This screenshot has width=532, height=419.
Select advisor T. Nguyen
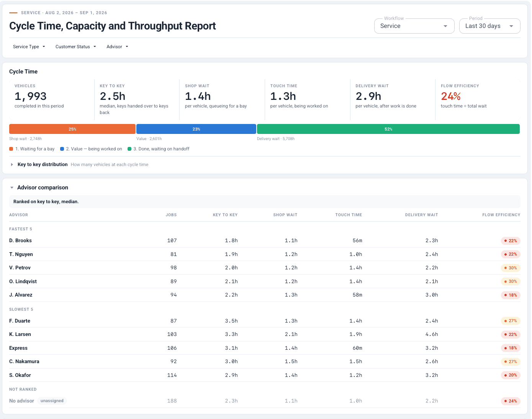[x=21, y=254]
